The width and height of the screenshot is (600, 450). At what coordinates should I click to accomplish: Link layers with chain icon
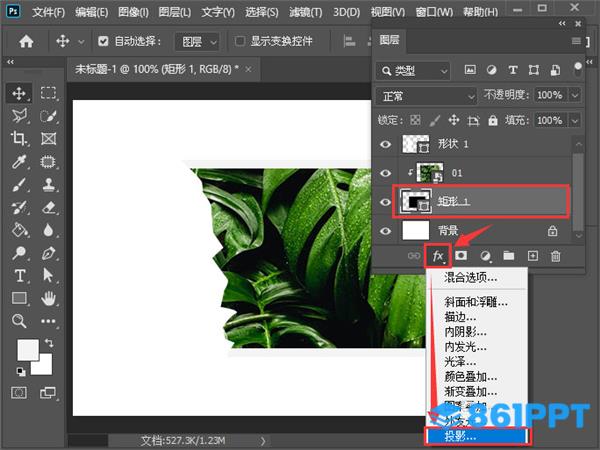point(414,256)
